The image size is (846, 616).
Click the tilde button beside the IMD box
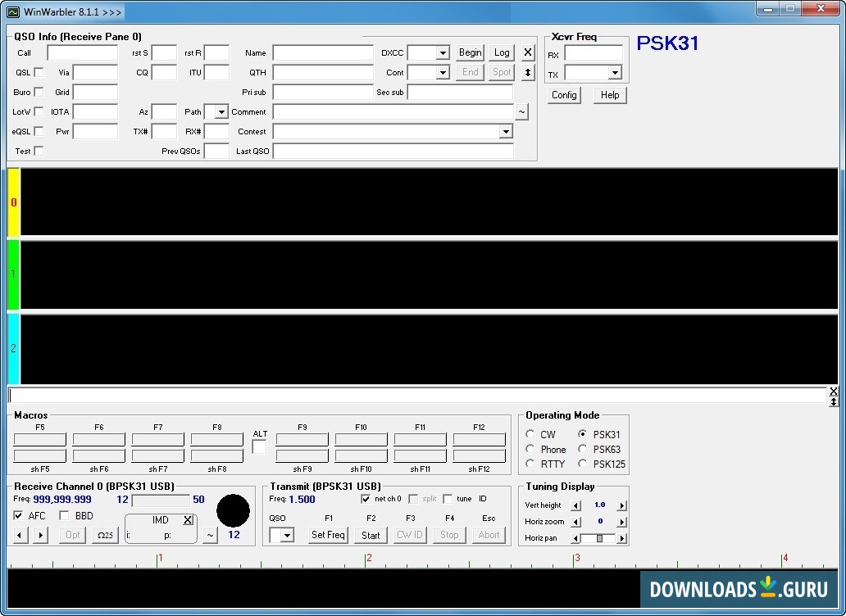tap(211, 535)
